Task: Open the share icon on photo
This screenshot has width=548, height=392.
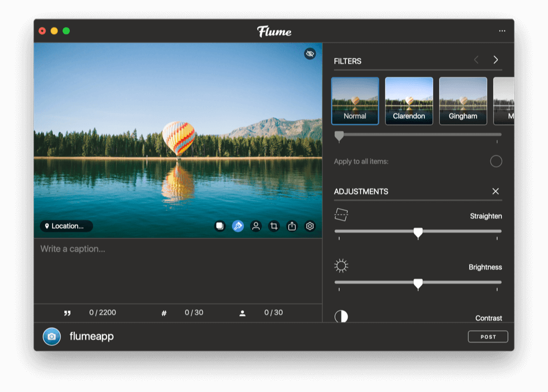Action: [x=292, y=226]
